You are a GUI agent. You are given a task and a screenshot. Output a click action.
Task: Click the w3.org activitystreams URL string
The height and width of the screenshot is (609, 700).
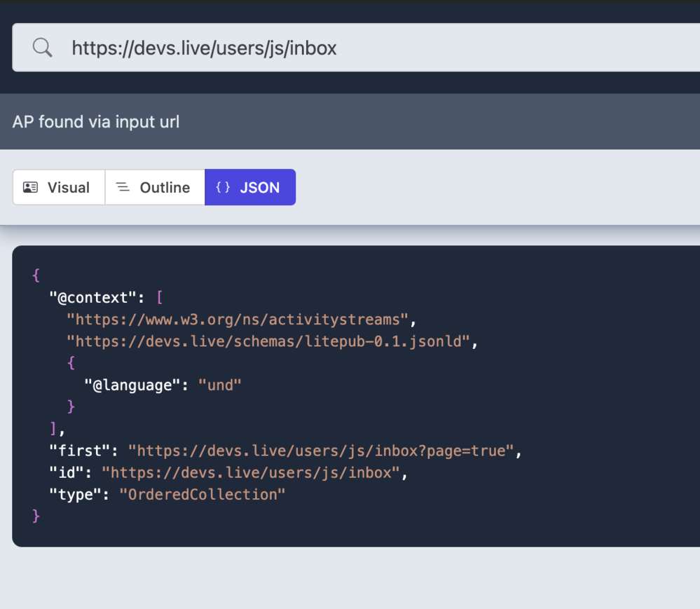coord(237,320)
